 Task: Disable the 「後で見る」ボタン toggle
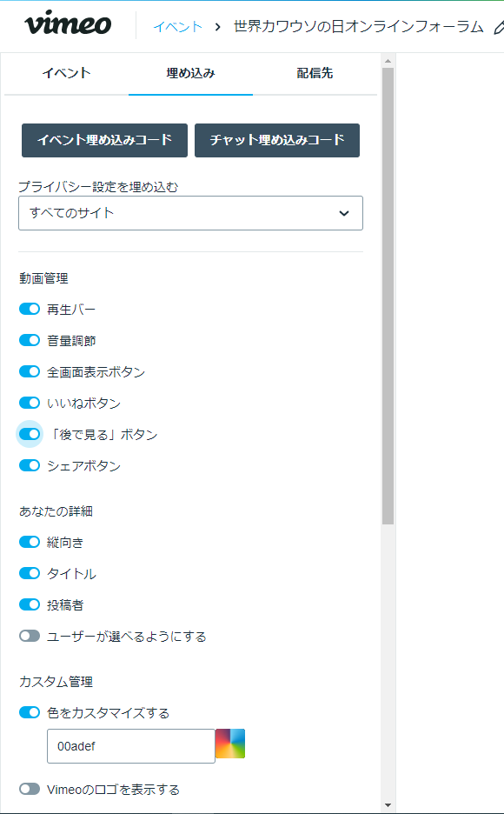click(x=30, y=433)
